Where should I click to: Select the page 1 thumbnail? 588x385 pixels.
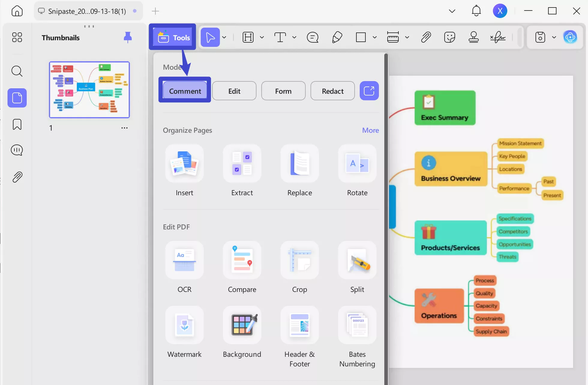point(89,89)
